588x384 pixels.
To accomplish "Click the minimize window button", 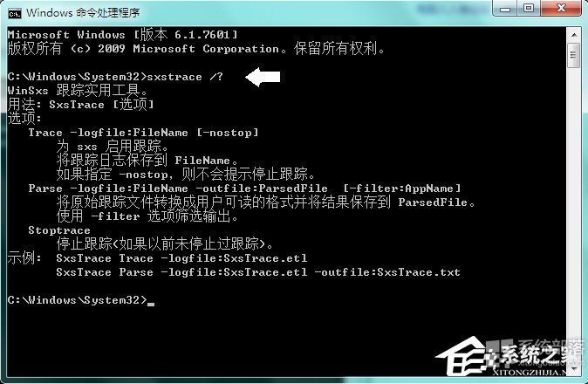I will (505, 8).
